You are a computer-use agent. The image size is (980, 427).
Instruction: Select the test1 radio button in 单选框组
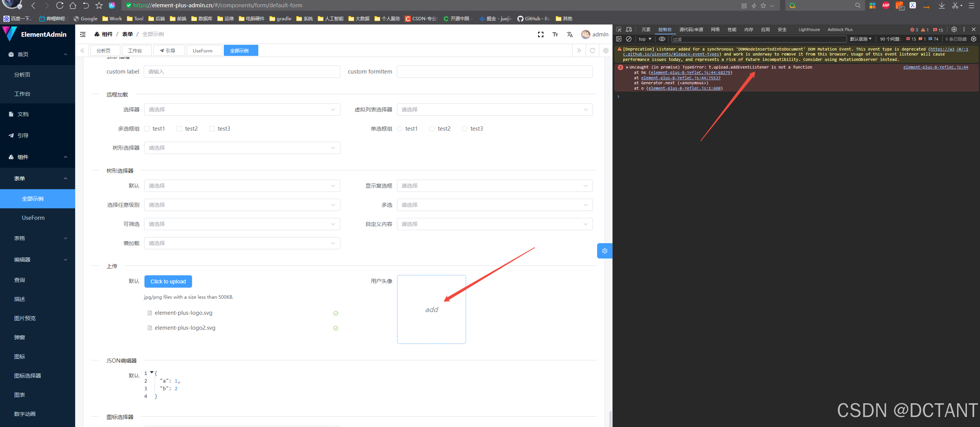[x=400, y=129]
